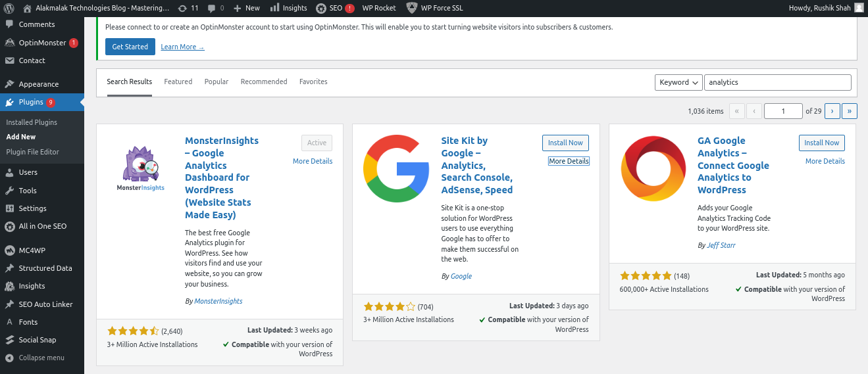Open the Jeff Starr author link
The width and height of the screenshot is (868, 374).
tap(721, 245)
